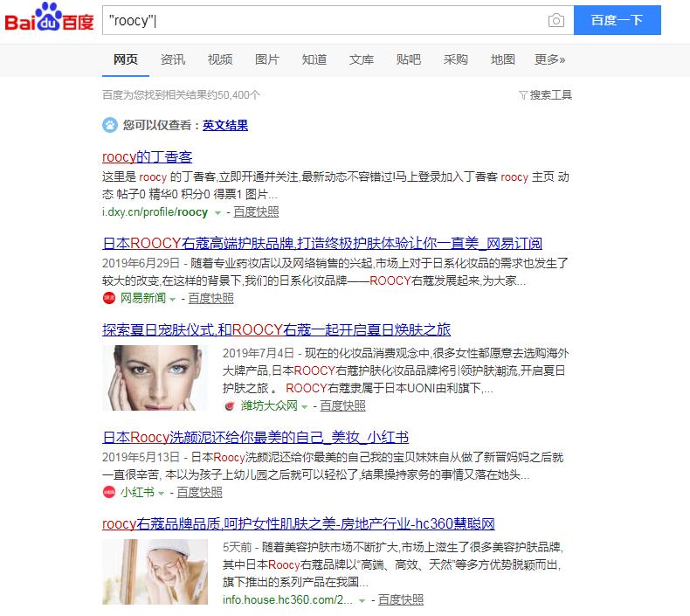The height and width of the screenshot is (616, 690).
Task: Click the 潍坊大众网 source name
Action: (x=269, y=405)
